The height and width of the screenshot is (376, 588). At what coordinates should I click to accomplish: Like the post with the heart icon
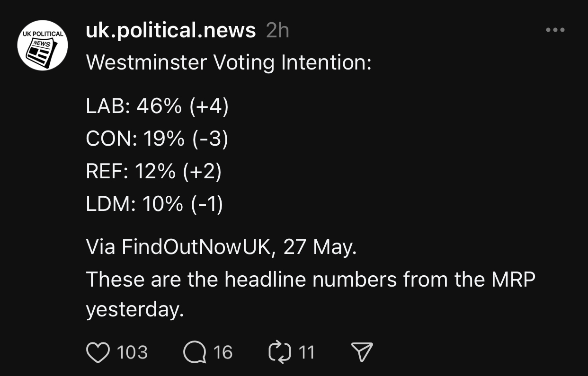tap(98, 353)
